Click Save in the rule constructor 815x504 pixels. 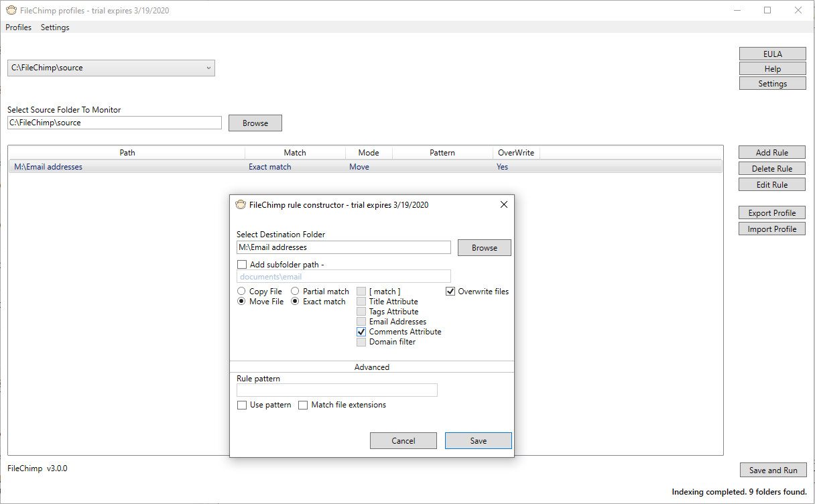pos(479,440)
